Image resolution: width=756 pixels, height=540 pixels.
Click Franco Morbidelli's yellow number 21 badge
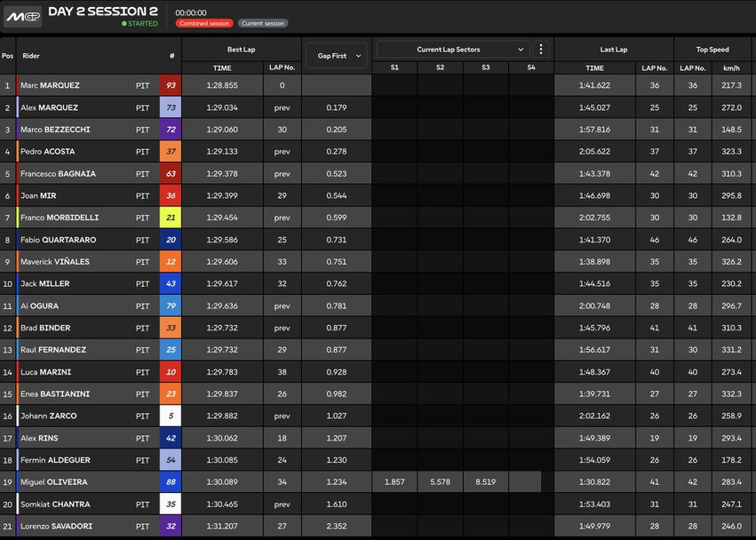pyautogui.click(x=171, y=218)
